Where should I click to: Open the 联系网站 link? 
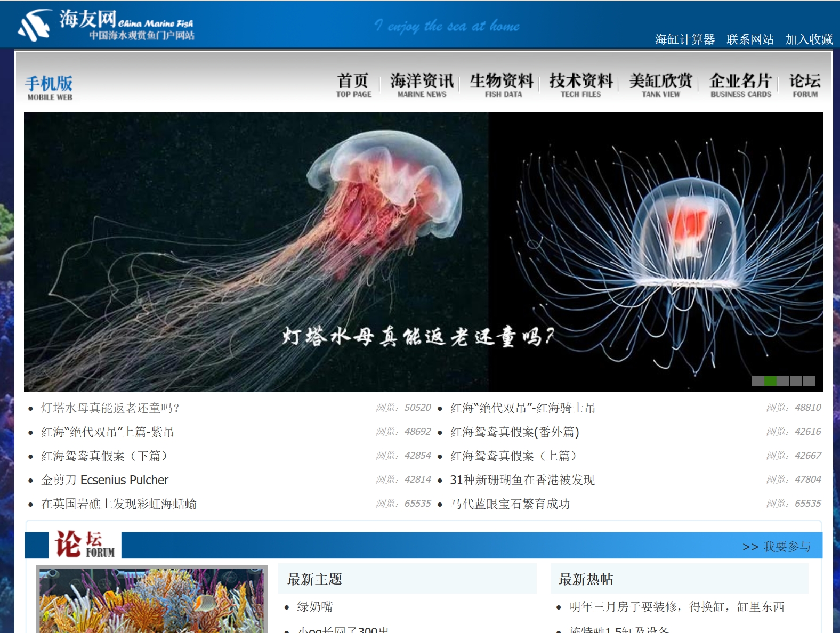tap(750, 39)
